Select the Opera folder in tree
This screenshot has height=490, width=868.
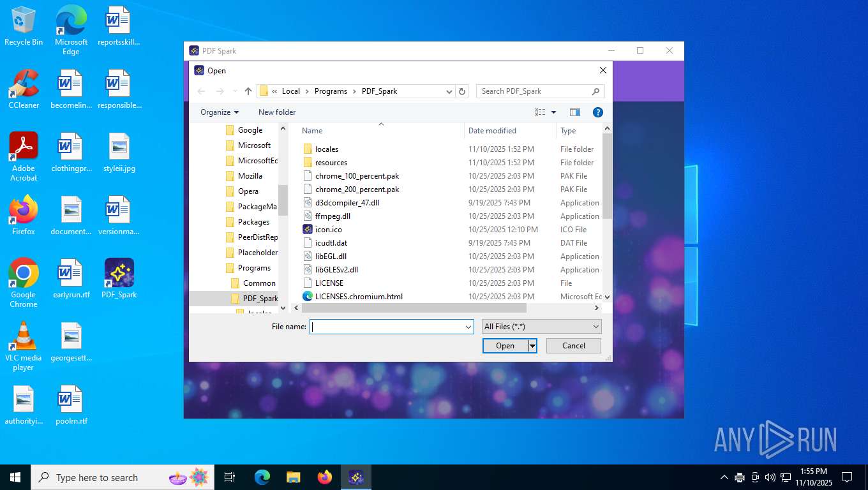(248, 191)
